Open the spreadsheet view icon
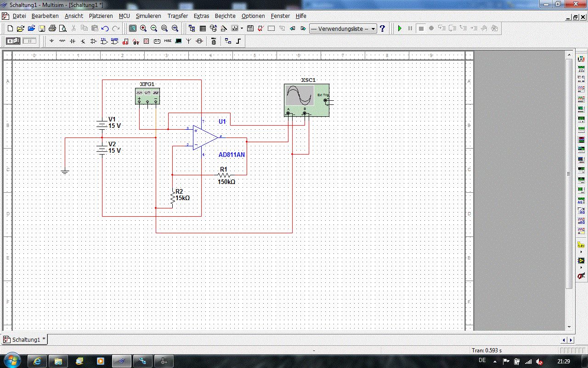 [x=202, y=29]
